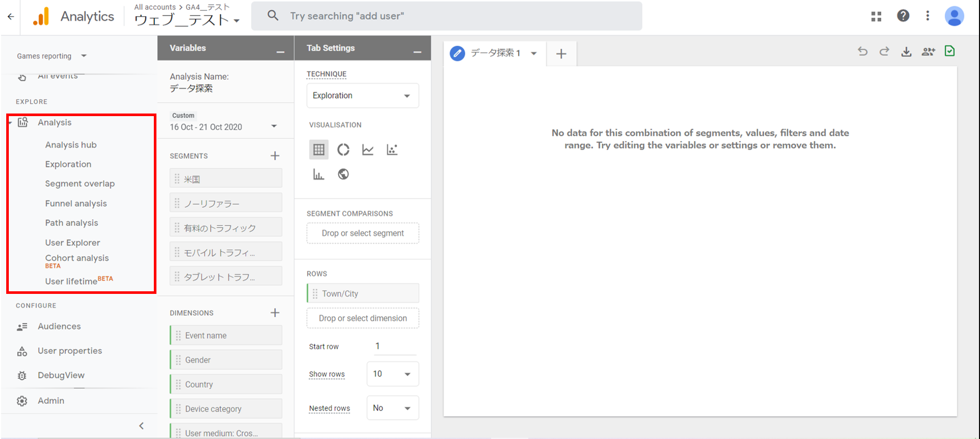Screen dimensions: 980x439
Task: Navigate to Audiences
Action: click(59, 326)
